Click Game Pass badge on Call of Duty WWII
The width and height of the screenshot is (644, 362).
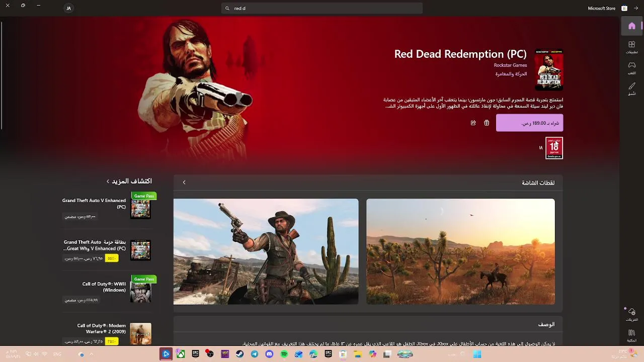click(x=144, y=279)
